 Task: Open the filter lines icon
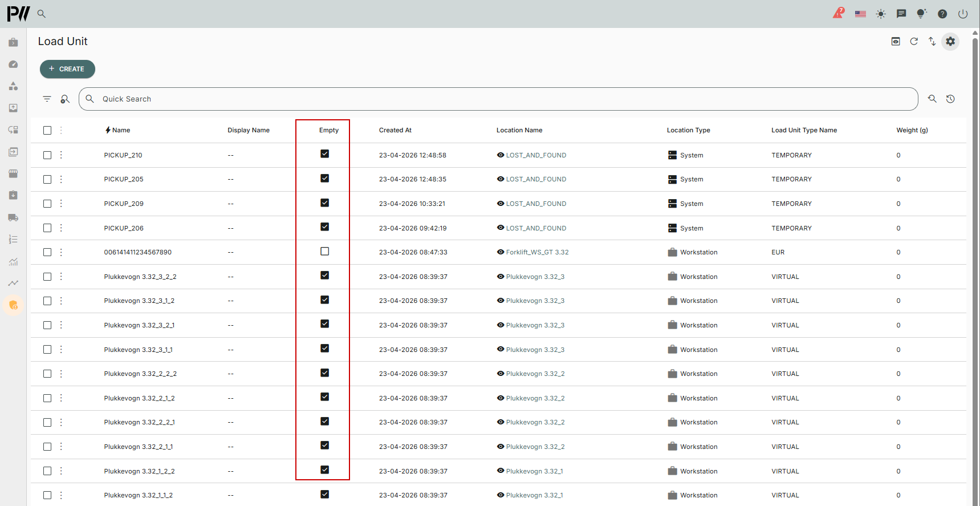point(47,99)
